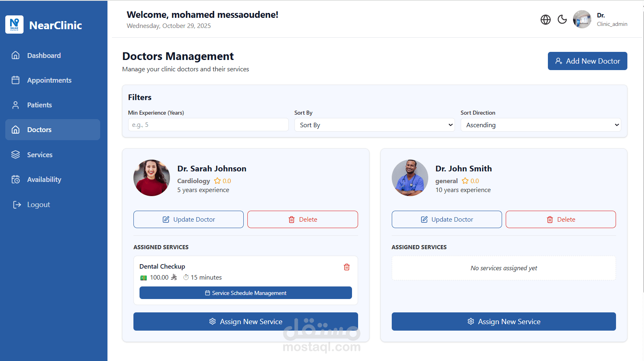
Task: Open the language globe icon
Action: click(545, 19)
